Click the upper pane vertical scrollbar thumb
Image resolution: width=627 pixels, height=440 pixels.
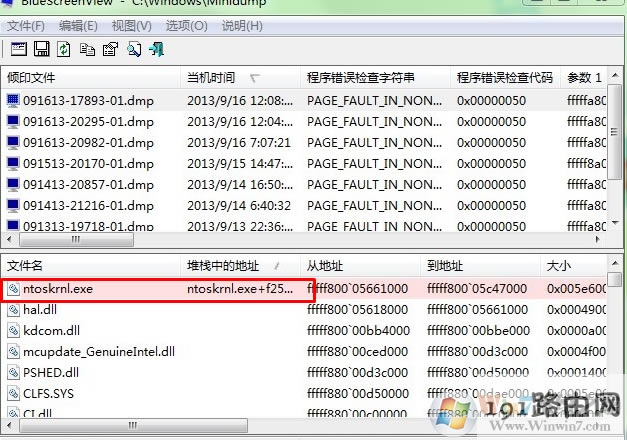coord(615,132)
